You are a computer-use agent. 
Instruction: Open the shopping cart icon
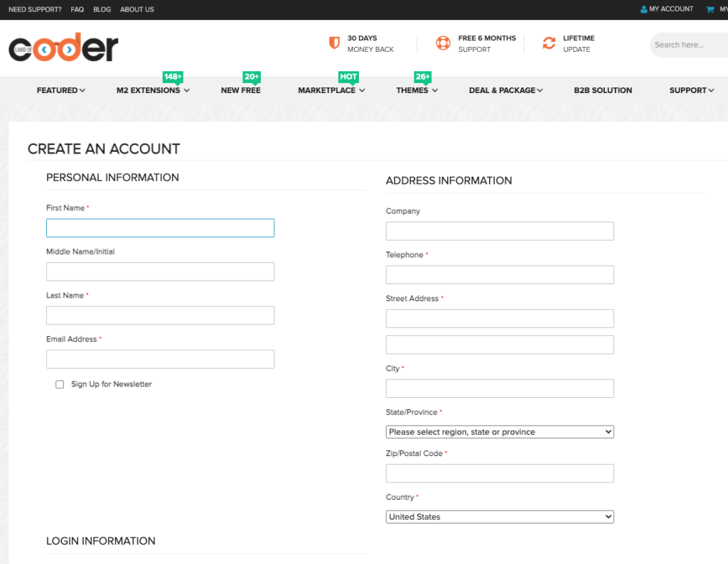710,9
